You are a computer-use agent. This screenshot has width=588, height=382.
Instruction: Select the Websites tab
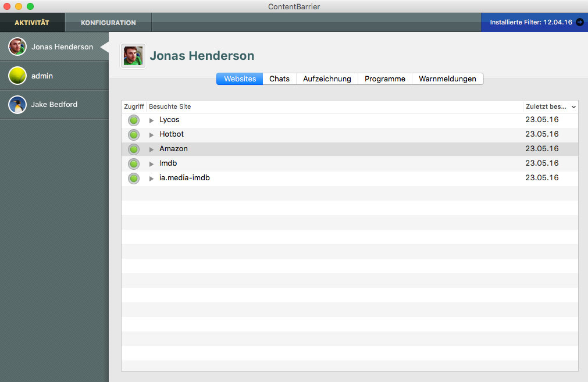point(240,78)
